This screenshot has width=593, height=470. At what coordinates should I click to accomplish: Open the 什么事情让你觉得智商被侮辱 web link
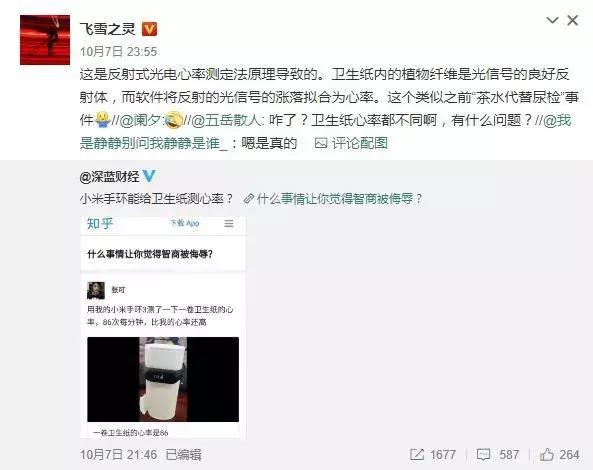[334, 199]
